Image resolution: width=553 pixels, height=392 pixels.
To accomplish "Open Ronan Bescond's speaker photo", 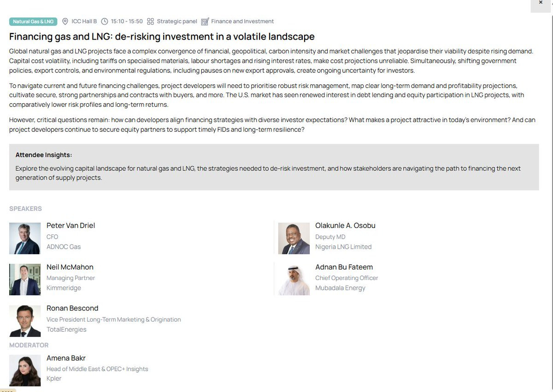I will (25, 321).
